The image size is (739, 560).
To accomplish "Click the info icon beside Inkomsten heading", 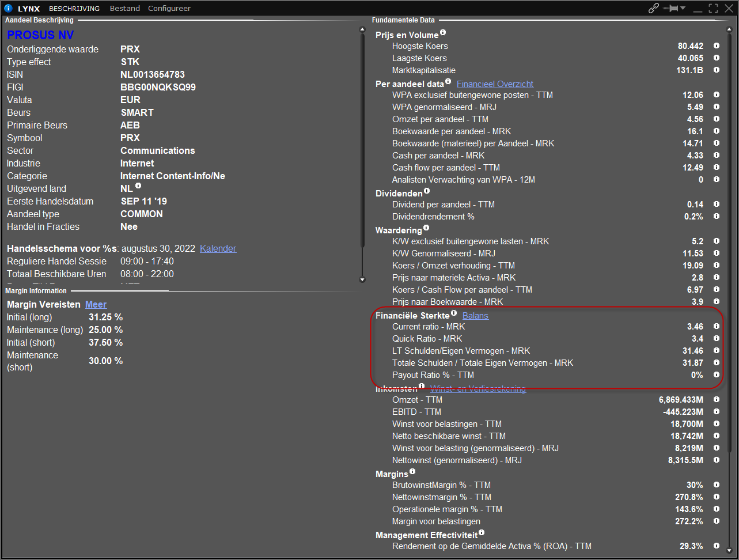I will click(422, 386).
